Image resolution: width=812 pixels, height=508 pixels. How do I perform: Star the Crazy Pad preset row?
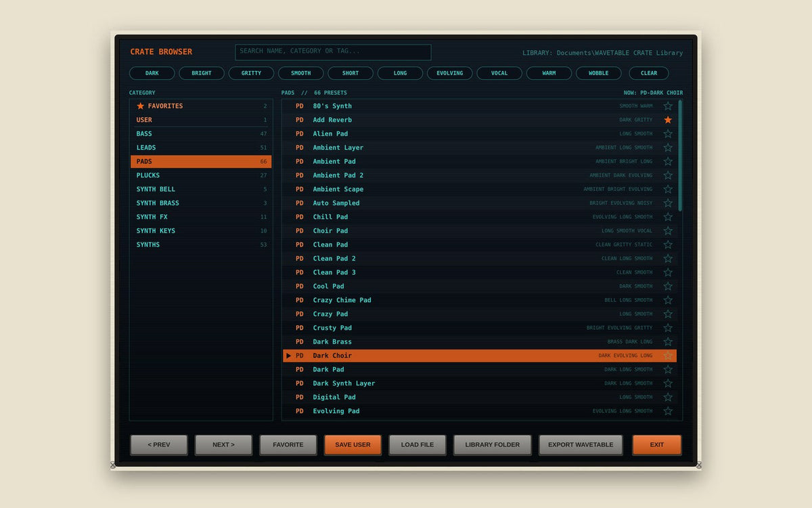668,314
